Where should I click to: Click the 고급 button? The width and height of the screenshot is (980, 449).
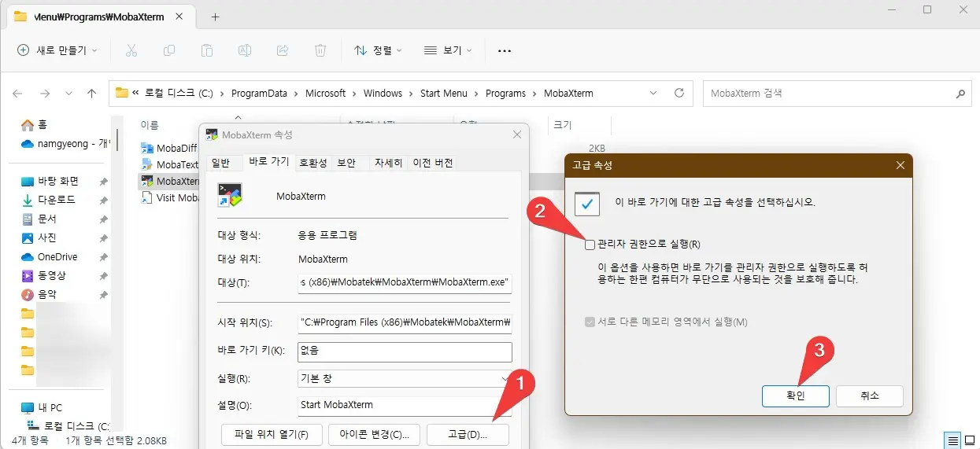(468, 434)
